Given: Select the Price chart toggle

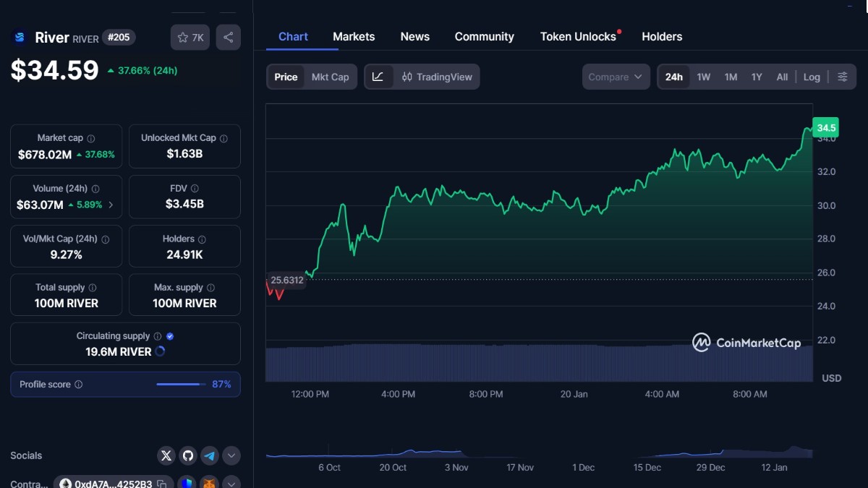Looking at the screenshot, I should click(286, 77).
